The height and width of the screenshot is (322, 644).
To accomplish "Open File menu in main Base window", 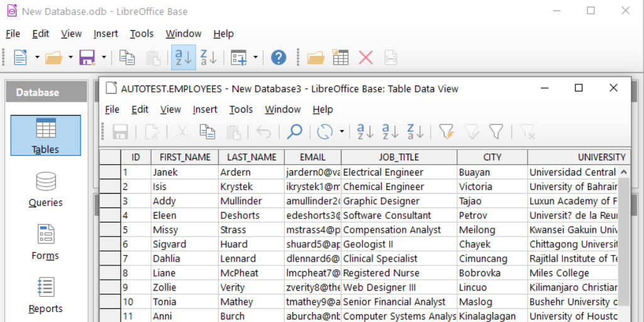I will 13,34.
